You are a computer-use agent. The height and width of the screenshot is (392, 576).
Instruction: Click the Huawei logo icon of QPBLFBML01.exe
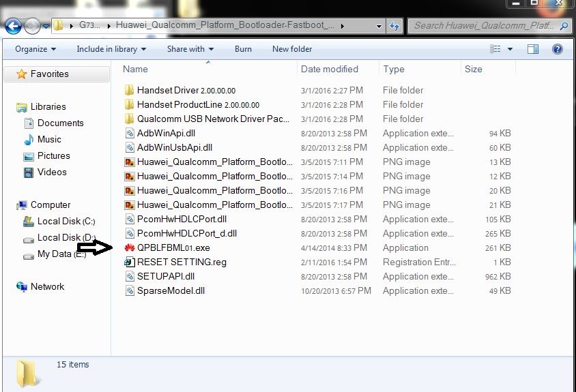[129, 247]
